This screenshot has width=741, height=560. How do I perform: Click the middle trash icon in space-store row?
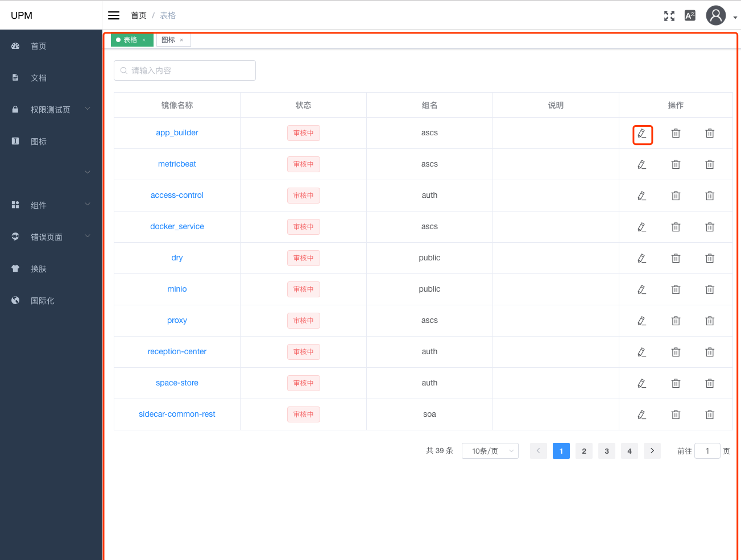[676, 383]
